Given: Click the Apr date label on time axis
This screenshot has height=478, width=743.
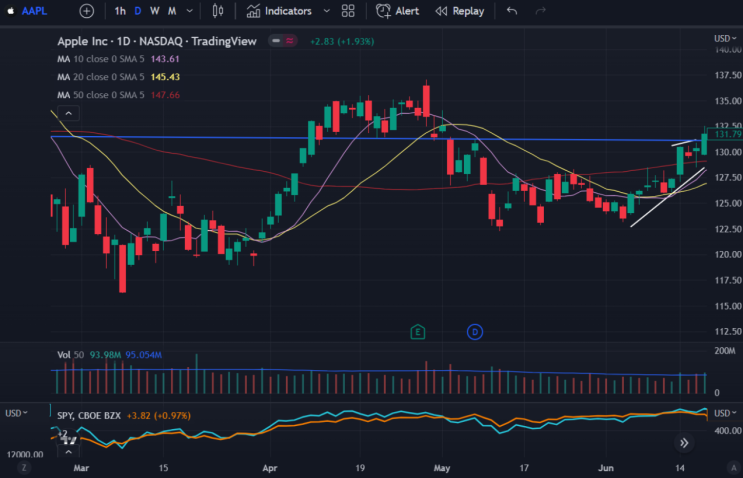Looking at the screenshot, I should [x=270, y=468].
